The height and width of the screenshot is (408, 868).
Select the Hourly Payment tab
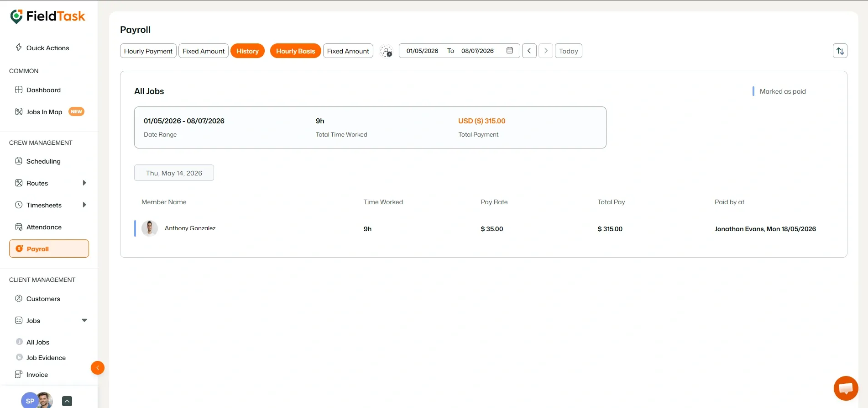click(148, 51)
